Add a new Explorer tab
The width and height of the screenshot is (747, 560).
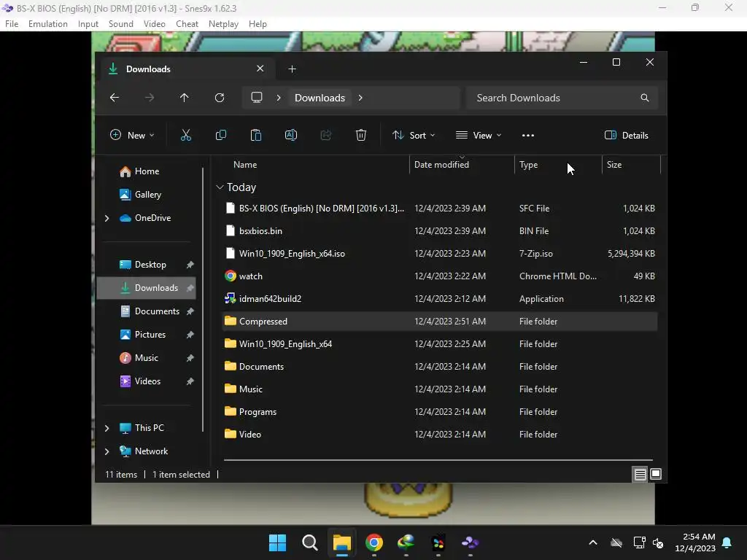point(292,69)
